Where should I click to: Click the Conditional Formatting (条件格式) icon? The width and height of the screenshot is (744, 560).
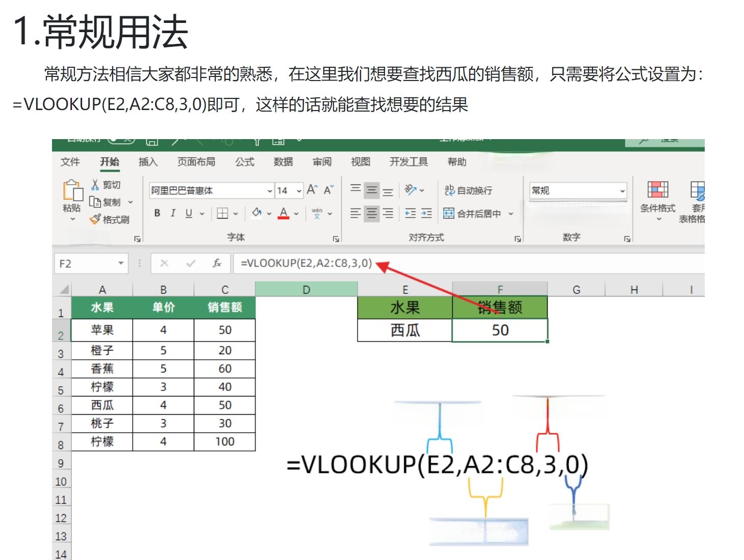tap(657, 190)
